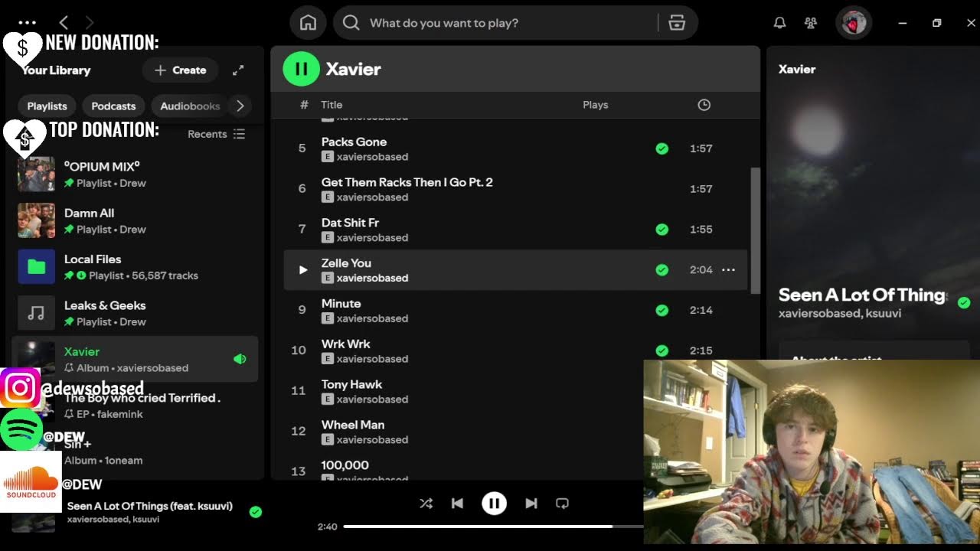Select the 100,000 track
This screenshot has height=551, width=980.
(x=345, y=465)
